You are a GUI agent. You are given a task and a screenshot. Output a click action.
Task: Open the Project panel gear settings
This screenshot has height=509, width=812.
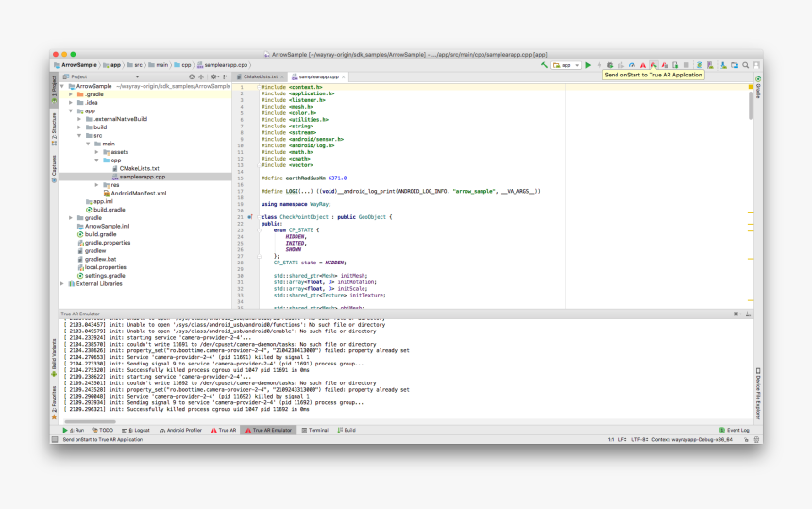[214, 76]
